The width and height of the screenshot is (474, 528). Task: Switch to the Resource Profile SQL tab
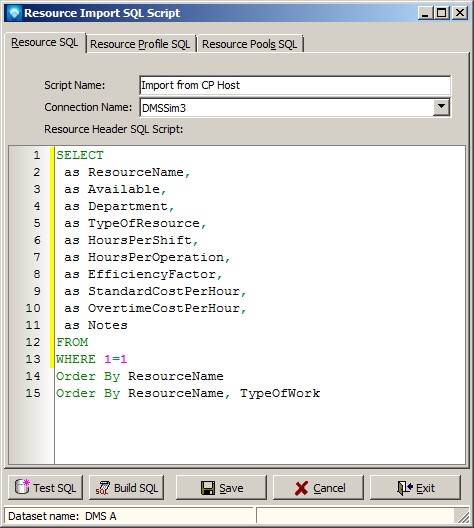140,44
